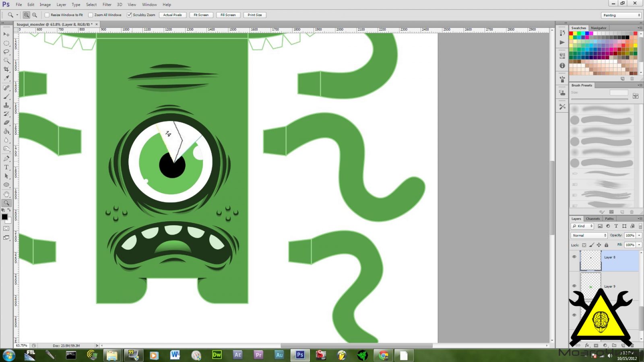This screenshot has width=644, height=362.
Task: Select the Paint Bucket tool
Action: pos(6,132)
